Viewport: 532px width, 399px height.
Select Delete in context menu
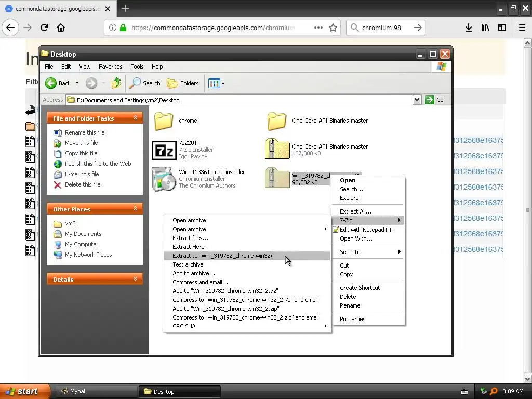tap(368, 297)
